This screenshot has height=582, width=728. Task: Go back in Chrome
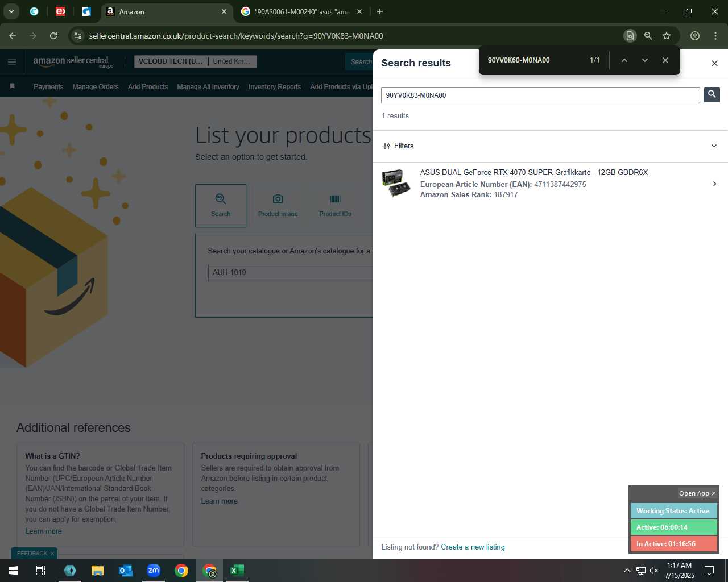point(13,36)
